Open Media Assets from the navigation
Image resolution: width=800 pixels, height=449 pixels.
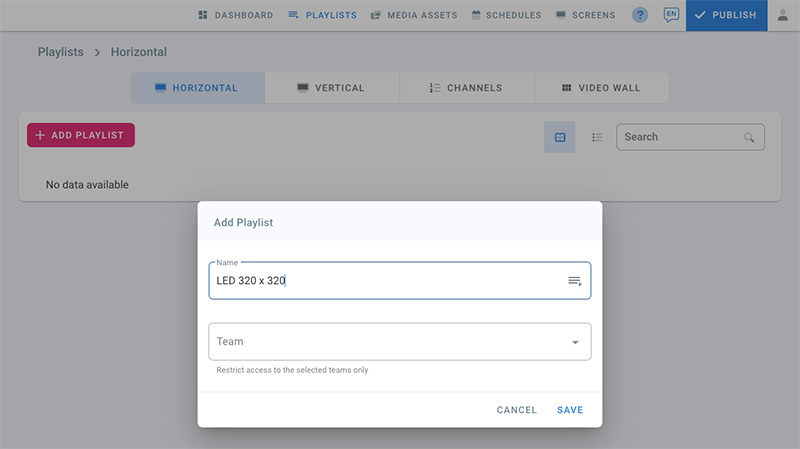click(x=414, y=15)
